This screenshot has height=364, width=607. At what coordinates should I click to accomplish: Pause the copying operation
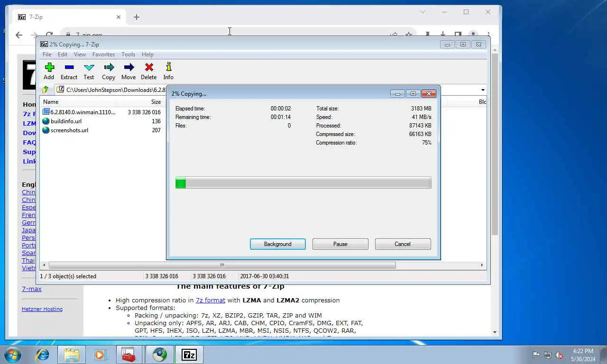(x=340, y=244)
